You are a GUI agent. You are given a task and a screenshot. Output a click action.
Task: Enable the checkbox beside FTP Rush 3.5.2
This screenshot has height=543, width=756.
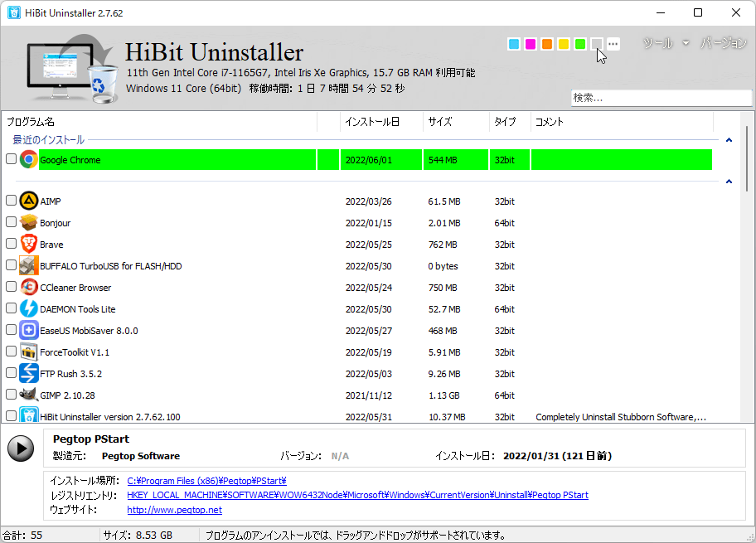click(x=11, y=374)
